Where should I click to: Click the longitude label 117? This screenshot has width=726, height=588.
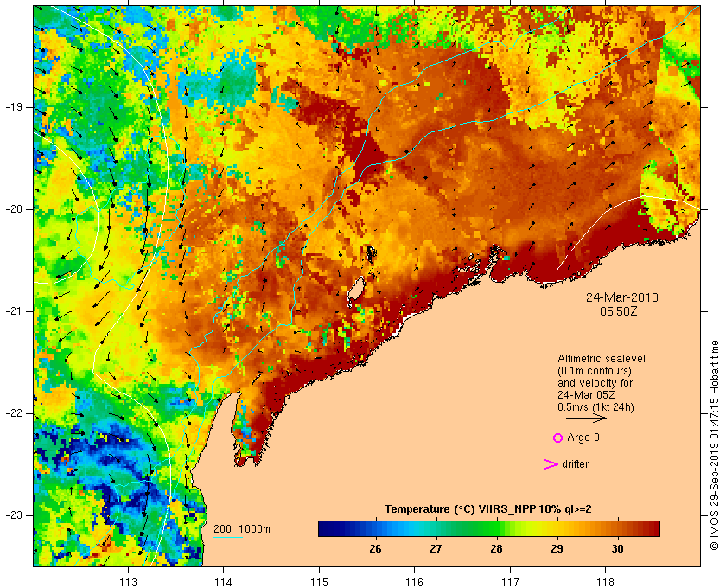[x=510, y=582]
